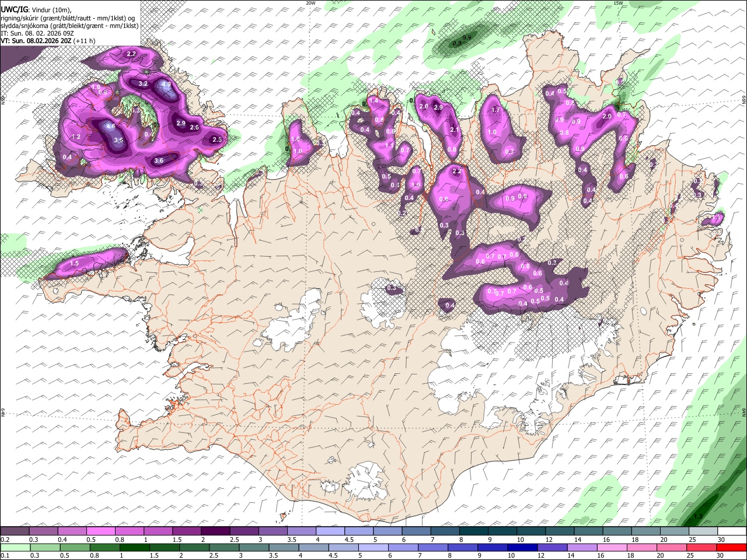The image size is (747, 560).
Task: Click the 1.4 snowfall value label
Action: pyautogui.click(x=374, y=101)
